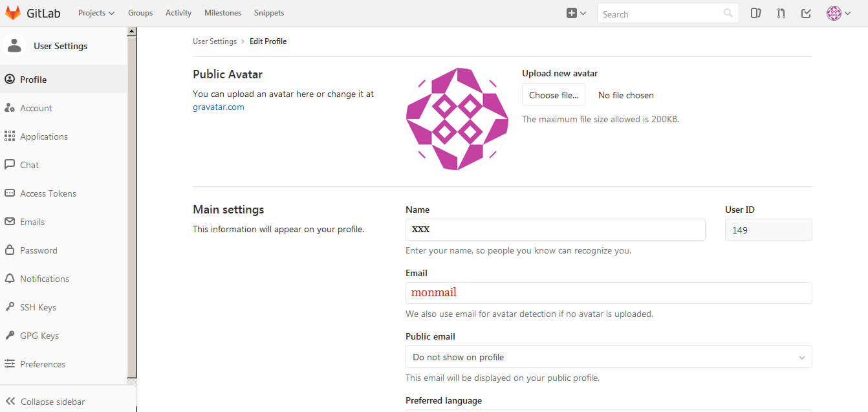Open the todos checkmark icon
This screenshot has width=868, height=412.
click(x=806, y=13)
